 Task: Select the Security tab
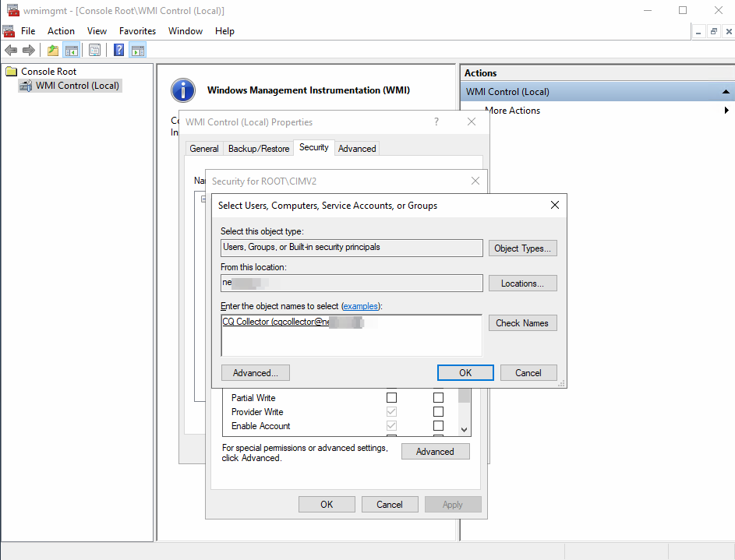coord(314,147)
